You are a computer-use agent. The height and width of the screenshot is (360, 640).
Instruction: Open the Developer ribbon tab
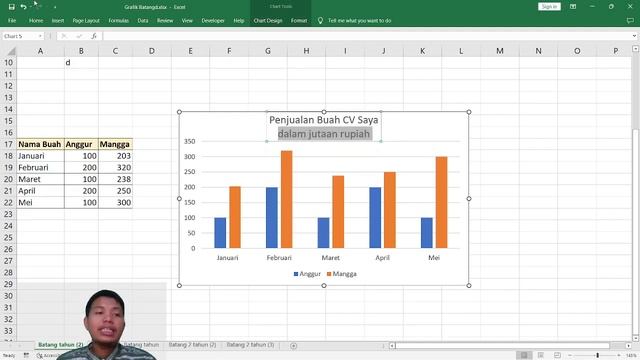pos(213,20)
